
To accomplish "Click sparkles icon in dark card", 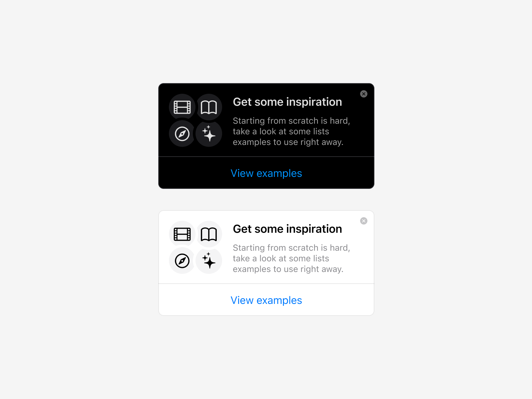I will point(209,134).
